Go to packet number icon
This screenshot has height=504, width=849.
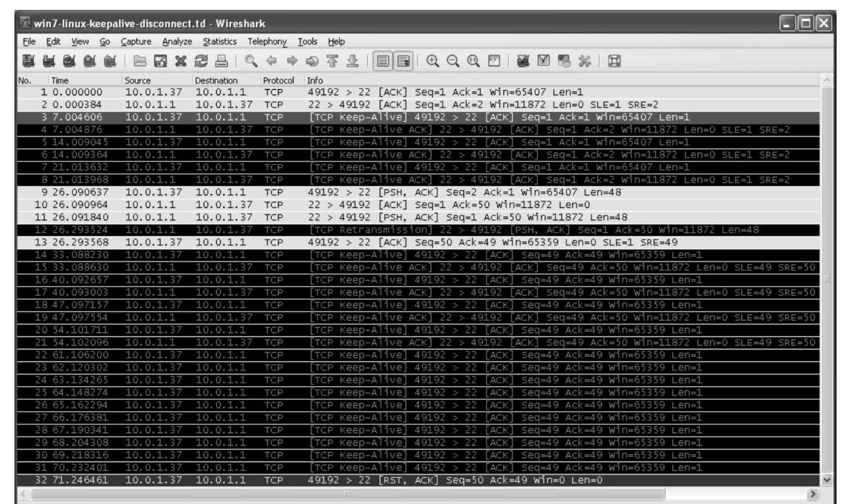312,61
